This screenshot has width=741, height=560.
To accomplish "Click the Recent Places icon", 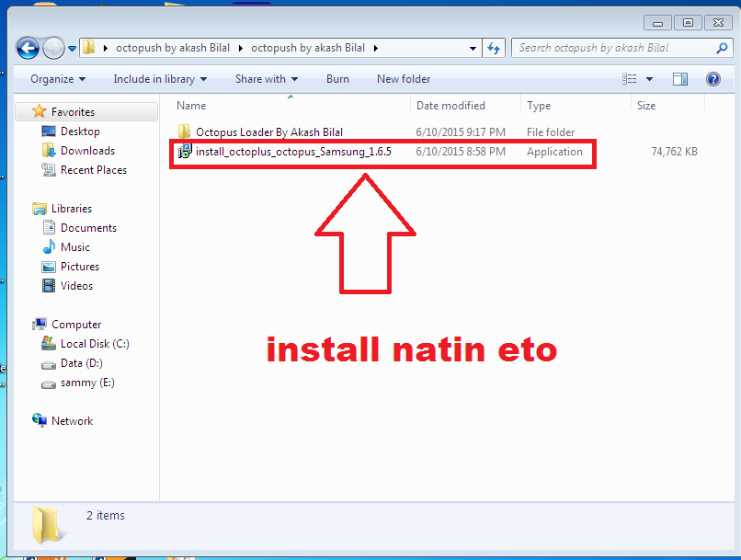I will coord(48,169).
